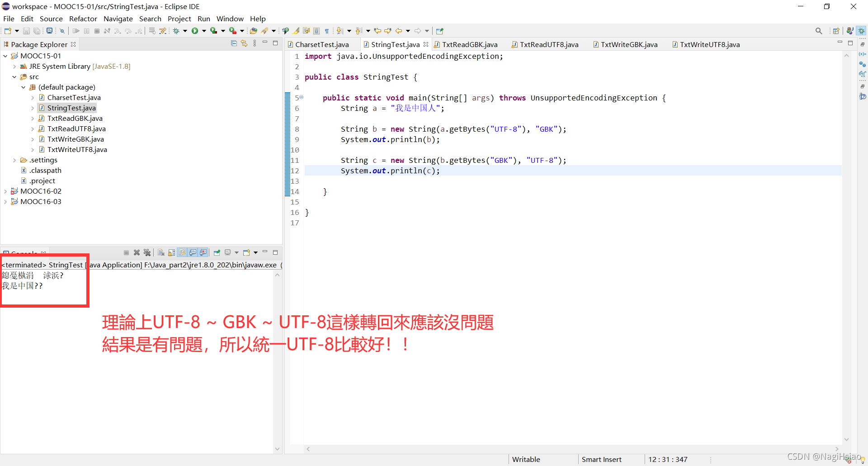Fold the main method at line 5
This screenshot has width=868, height=466.
301,97
